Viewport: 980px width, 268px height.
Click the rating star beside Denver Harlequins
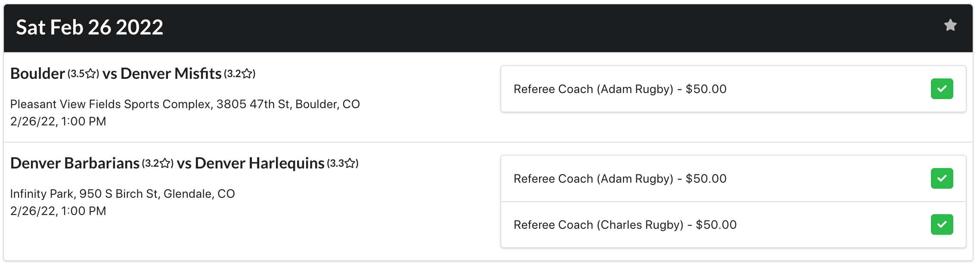click(x=350, y=164)
